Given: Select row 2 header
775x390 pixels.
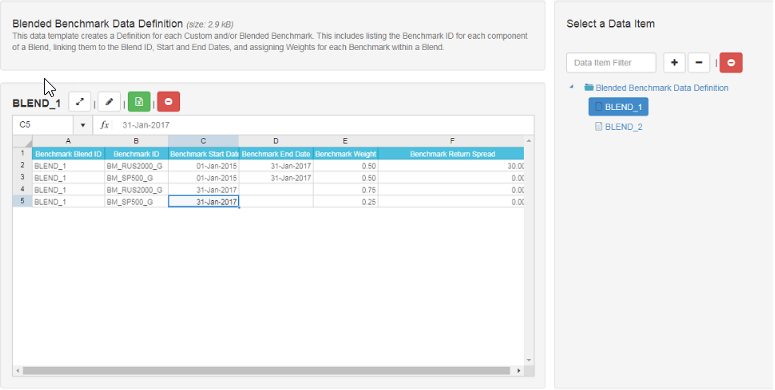Looking at the screenshot, I should point(22,165).
